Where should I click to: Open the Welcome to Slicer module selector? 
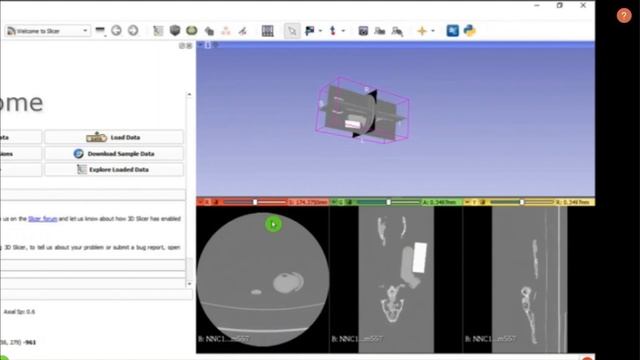tap(47, 31)
